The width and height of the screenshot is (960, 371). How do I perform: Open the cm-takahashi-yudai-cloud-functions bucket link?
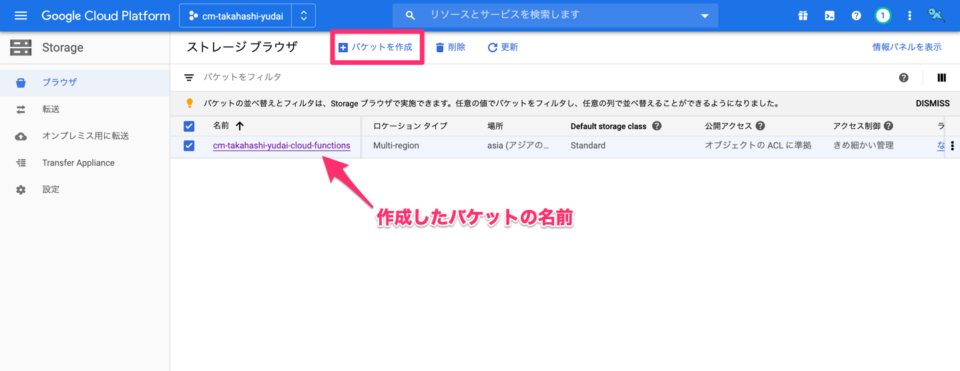[282, 146]
